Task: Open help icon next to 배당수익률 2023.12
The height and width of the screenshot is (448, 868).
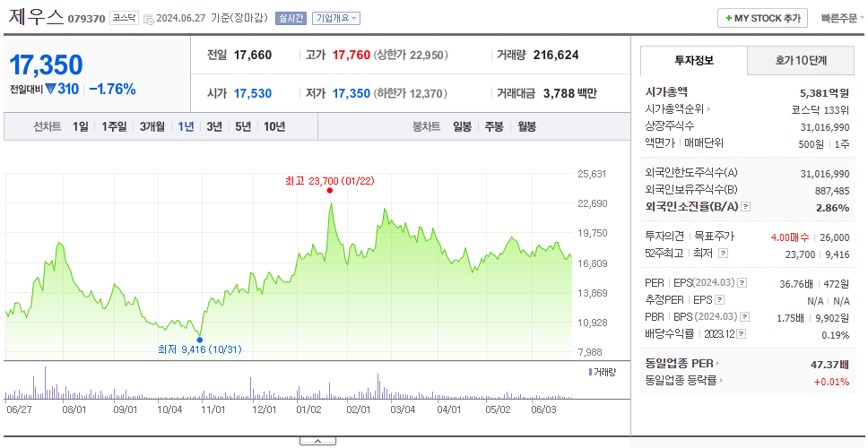Action: coord(742,334)
